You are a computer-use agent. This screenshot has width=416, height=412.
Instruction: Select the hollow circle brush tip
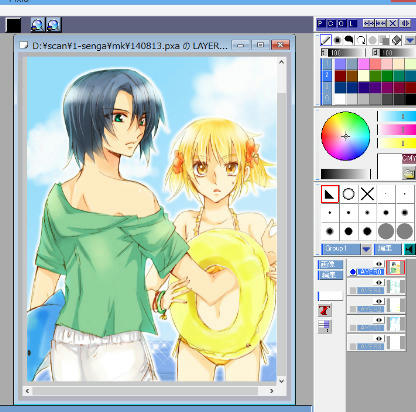[349, 194]
